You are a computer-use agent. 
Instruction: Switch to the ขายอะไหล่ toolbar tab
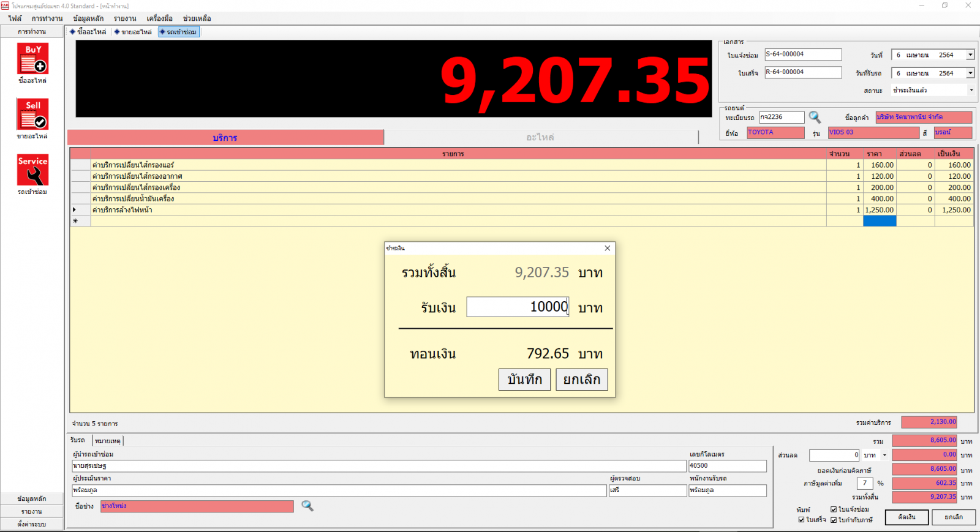[x=133, y=32]
